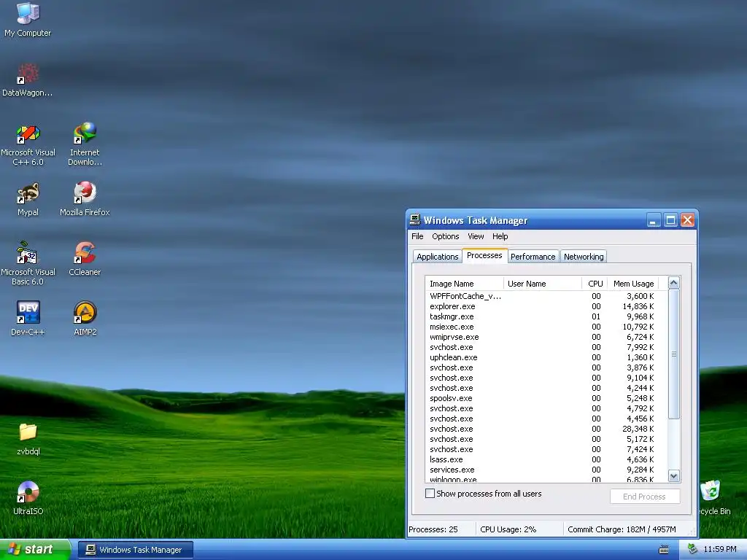747x560 pixels.
Task: Sort by CPU column header
Action: [x=595, y=284]
